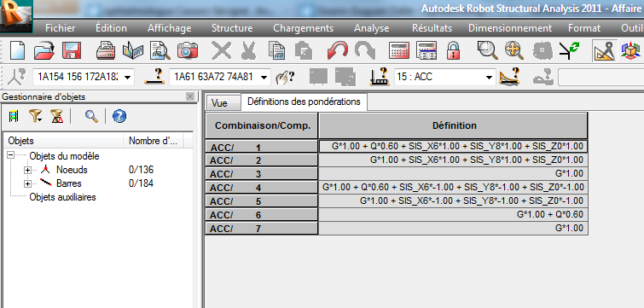Click the hand pointer selection icon

[x=285, y=77]
